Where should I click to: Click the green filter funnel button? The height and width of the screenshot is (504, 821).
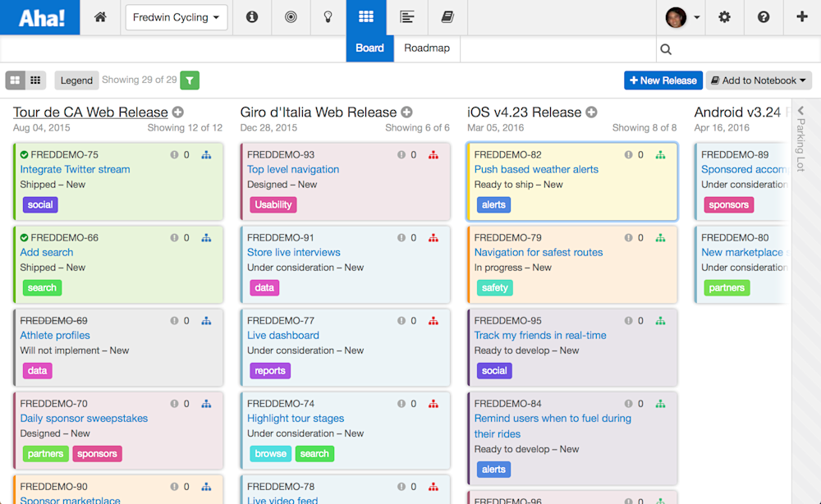(x=190, y=80)
